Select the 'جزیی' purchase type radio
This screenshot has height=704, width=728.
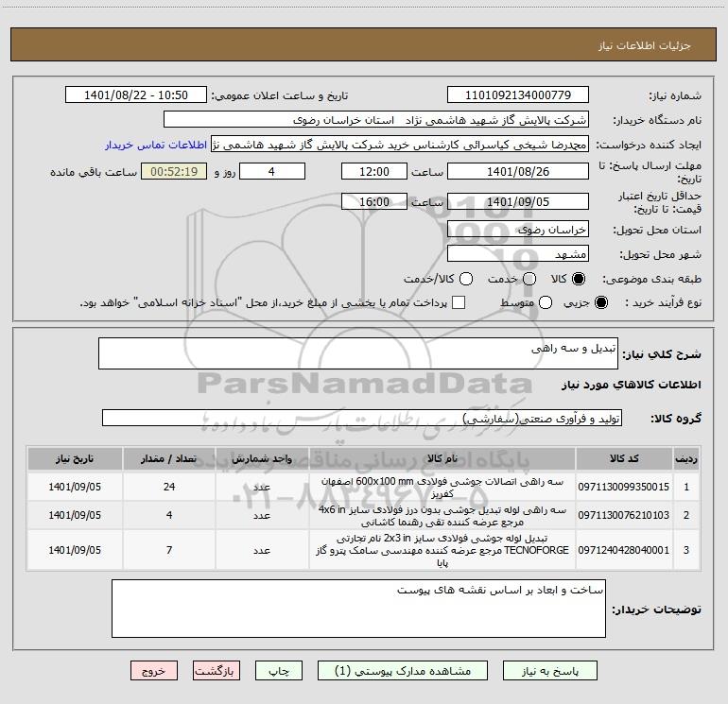tap(600, 302)
